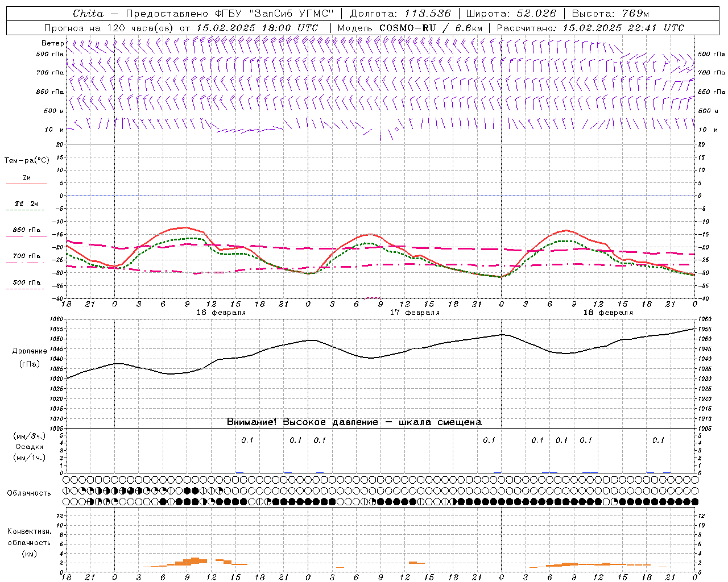Click the left 10 м wind level label
The width and height of the screenshot is (728, 582).
[x=55, y=130]
